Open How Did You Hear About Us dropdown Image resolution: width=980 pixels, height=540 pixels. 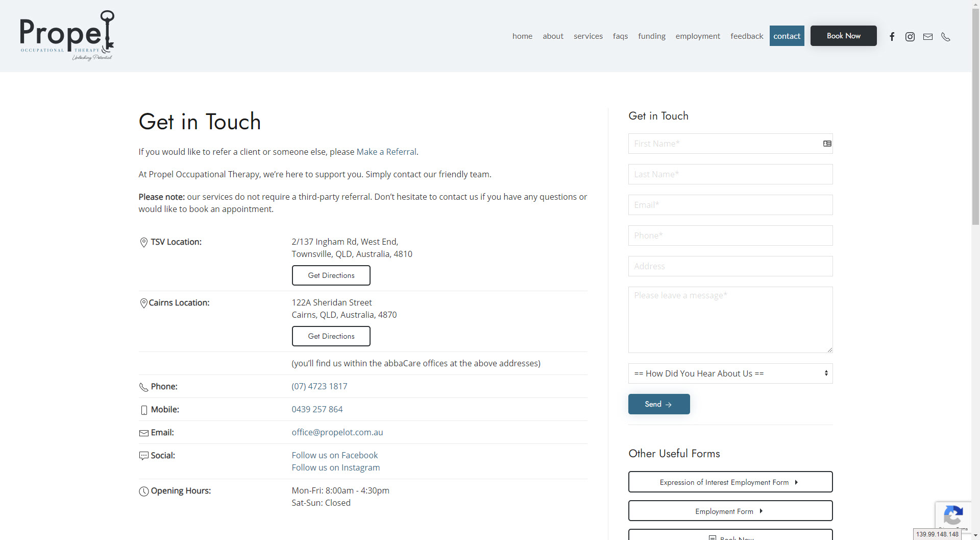[x=730, y=373]
